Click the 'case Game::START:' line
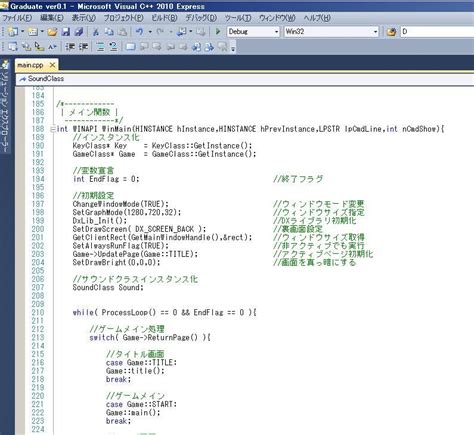 [141, 404]
